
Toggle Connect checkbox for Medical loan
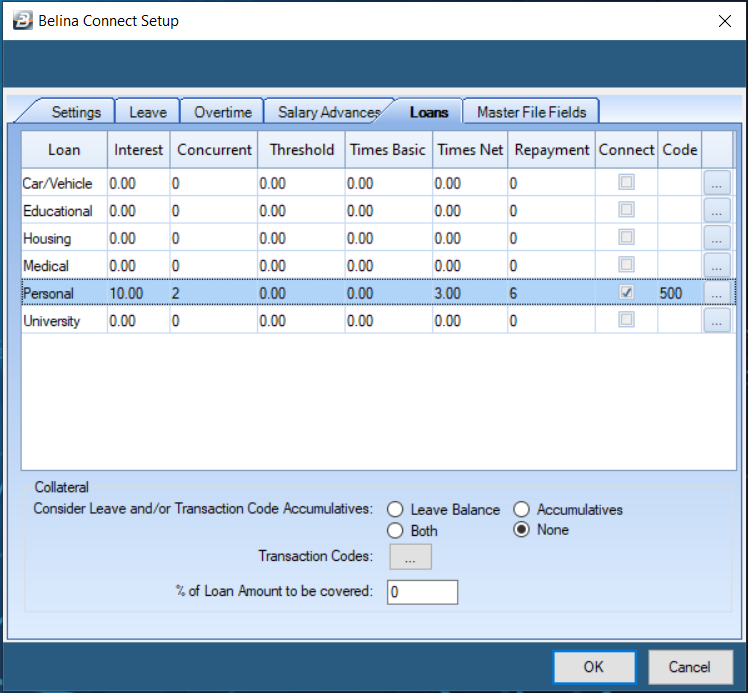click(626, 265)
